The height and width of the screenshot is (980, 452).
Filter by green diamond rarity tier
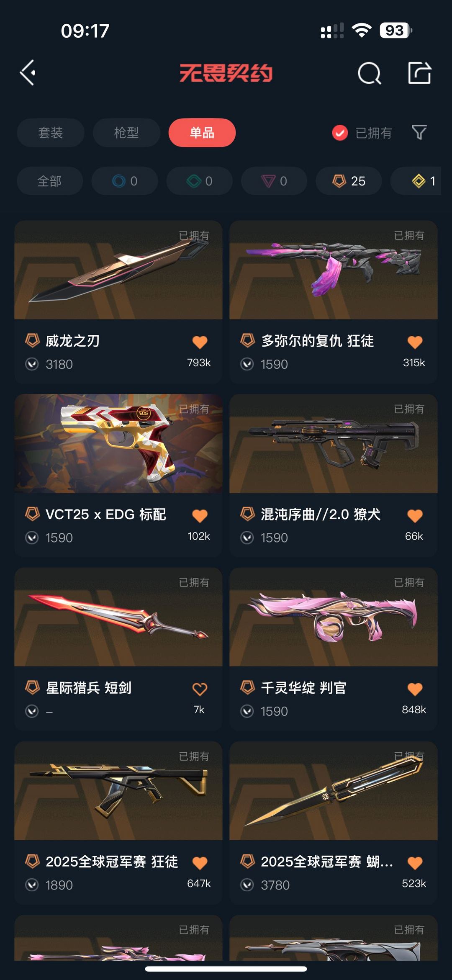pyautogui.click(x=200, y=181)
